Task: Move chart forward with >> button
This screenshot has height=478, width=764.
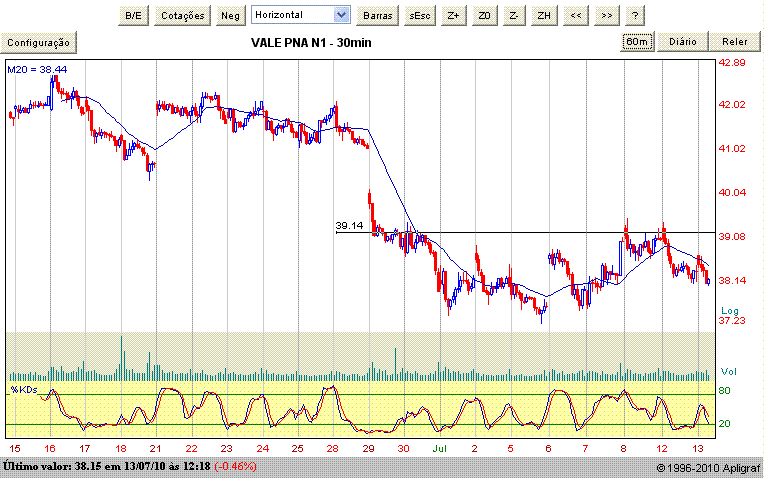Action: tap(607, 16)
